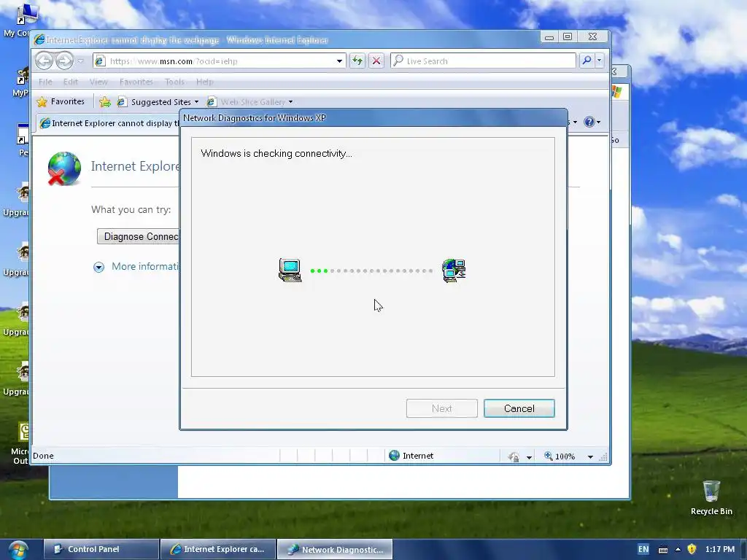Click the blue Search magnifier button
This screenshot has width=747, height=560.
(x=587, y=61)
